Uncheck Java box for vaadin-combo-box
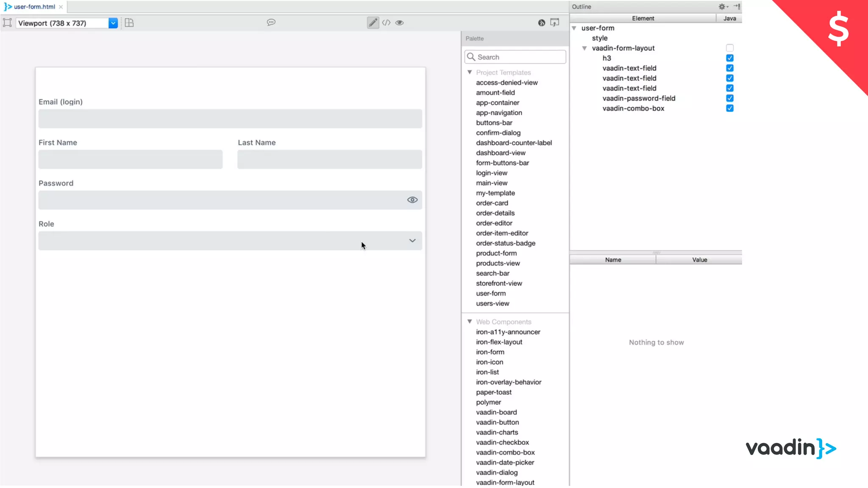Viewport: 868px width, 488px height. click(729, 108)
